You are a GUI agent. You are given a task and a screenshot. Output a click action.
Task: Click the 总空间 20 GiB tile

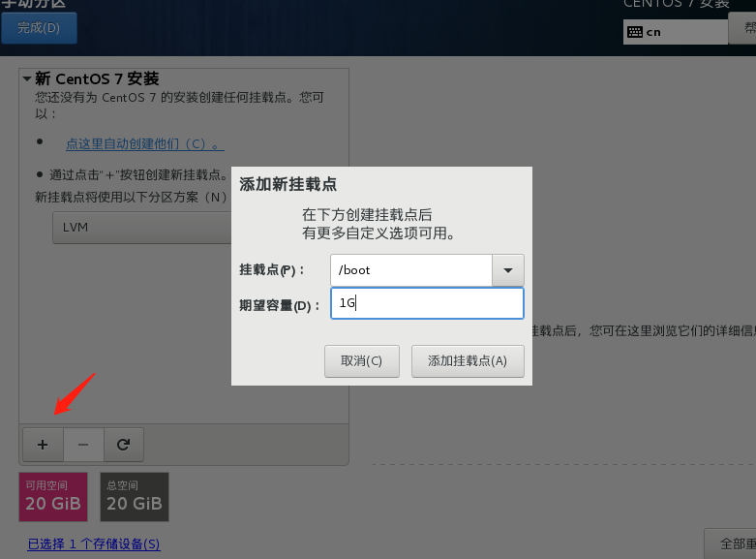point(135,497)
